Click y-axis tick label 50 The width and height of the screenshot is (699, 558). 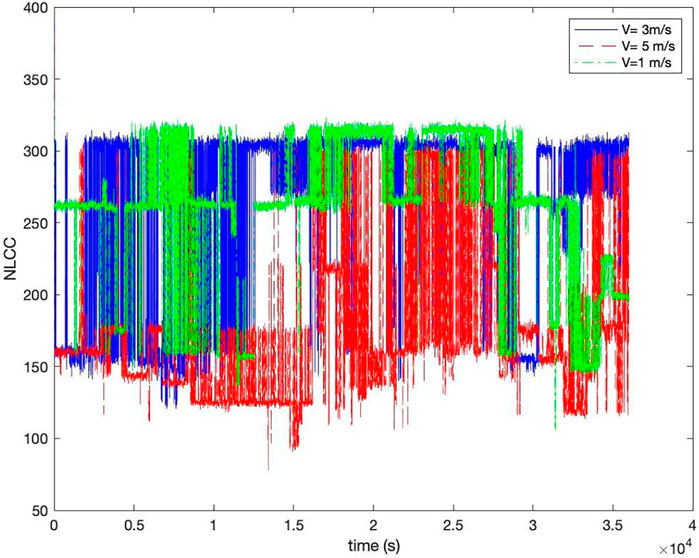tap(39, 511)
